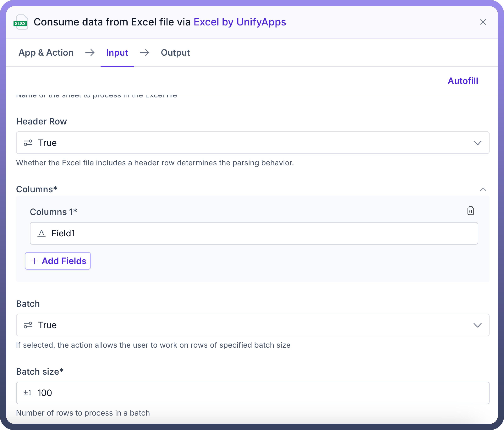The image size is (504, 430).
Task: Click the Autofill button
Action: (463, 81)
